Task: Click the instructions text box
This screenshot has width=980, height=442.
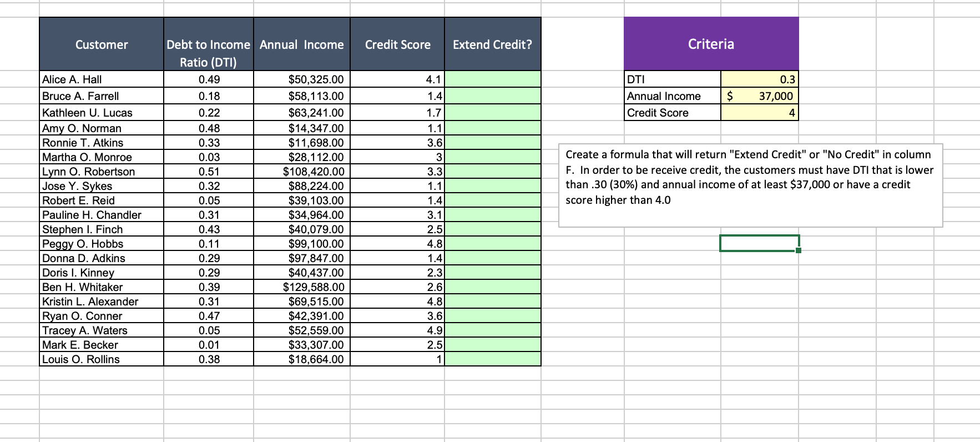Action: (750, 185)
